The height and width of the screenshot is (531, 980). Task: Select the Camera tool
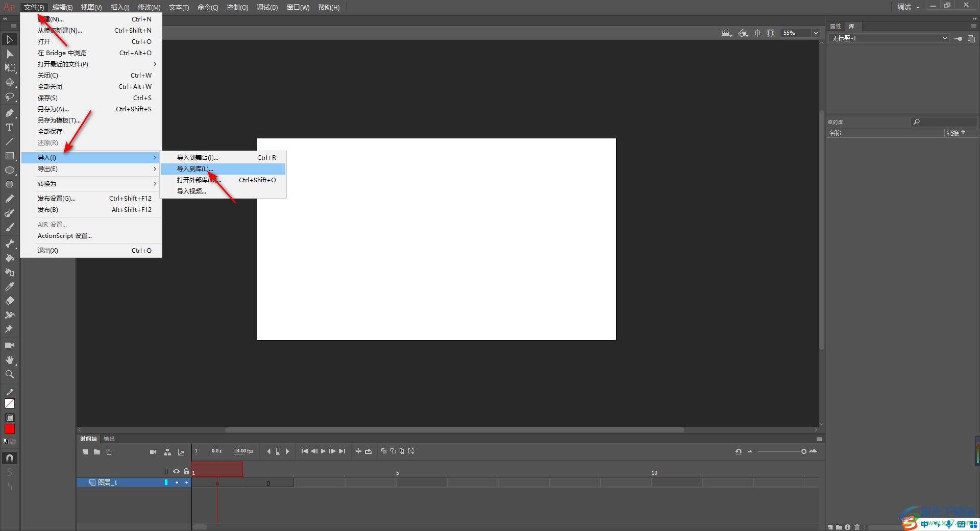point(10,346)
